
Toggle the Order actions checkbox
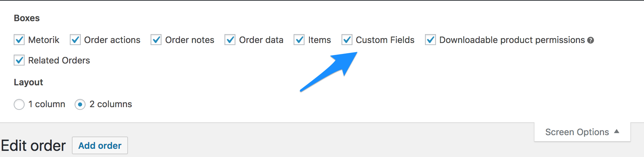coord(75,40)
